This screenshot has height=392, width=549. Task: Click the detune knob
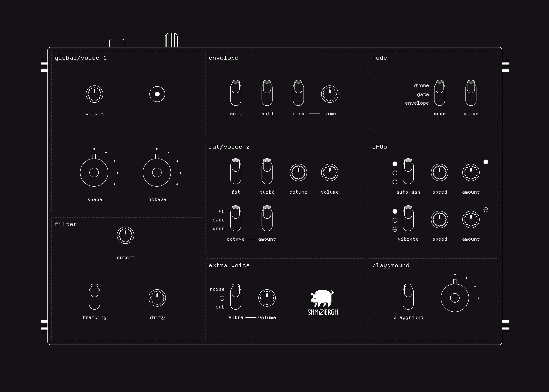tap(298, 172)
